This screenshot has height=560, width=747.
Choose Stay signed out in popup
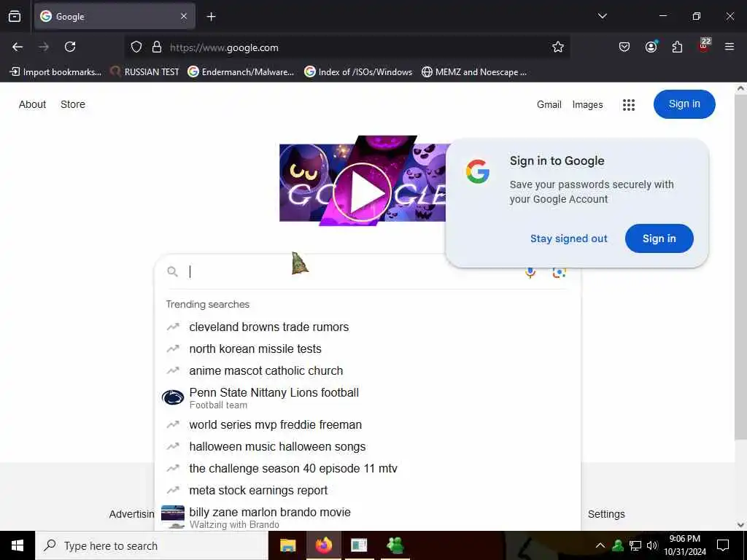coord(569,238)
